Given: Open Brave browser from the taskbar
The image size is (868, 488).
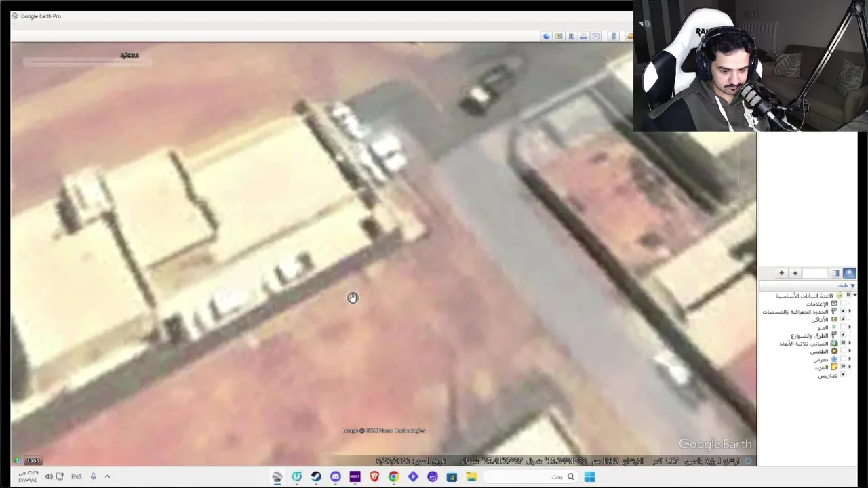Looking at the screenshot, I should point(374,476).
